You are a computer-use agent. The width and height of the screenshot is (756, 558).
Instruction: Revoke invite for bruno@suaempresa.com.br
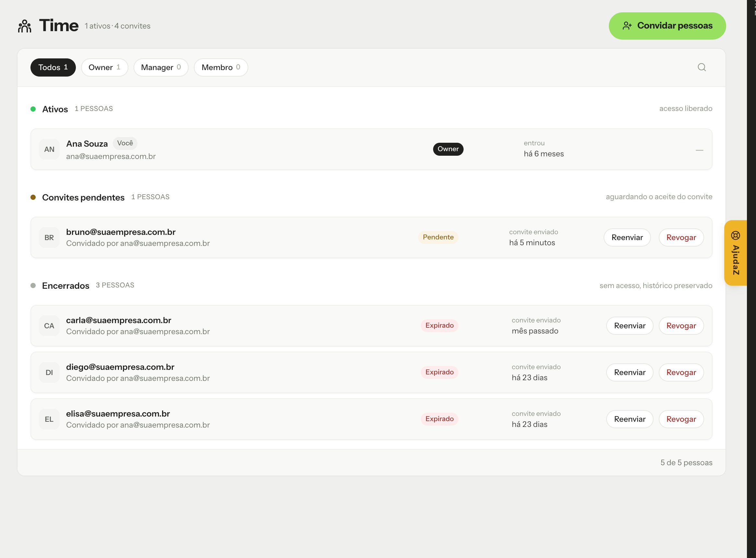coord(681,237)
